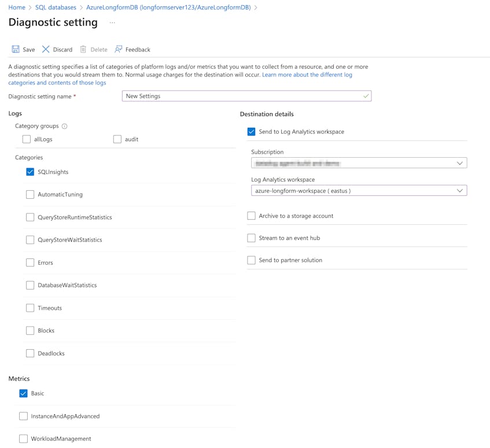Check InstanceAndAppAdvanced metrics

24,416
